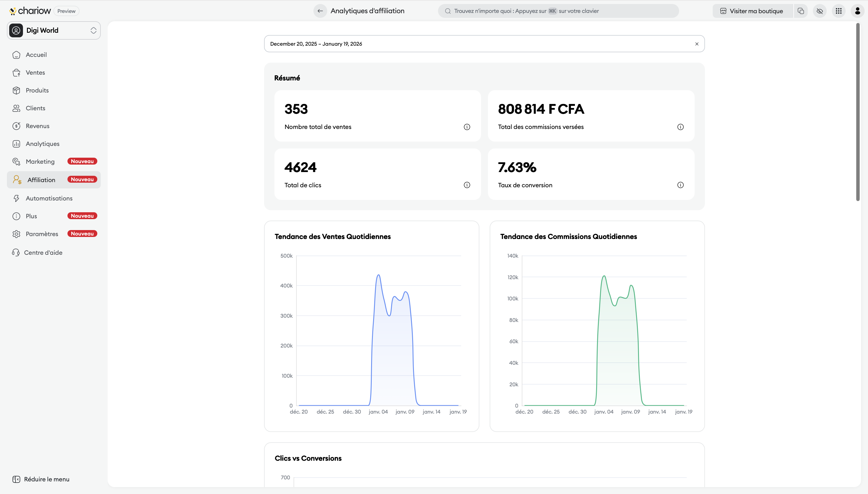Open Centre d'aide link
The width and height of the screenshot is (868, 494).
click(x=43, y=252)
